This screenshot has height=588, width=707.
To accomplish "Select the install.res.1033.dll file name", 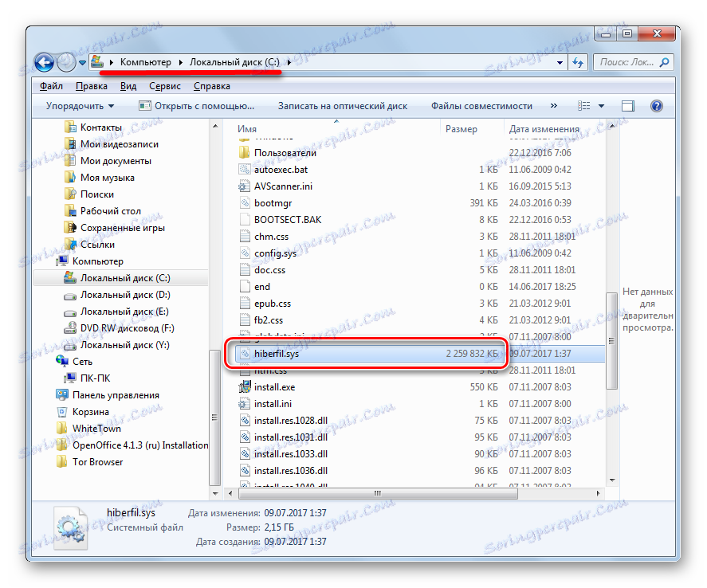I will tap(291, 453).
